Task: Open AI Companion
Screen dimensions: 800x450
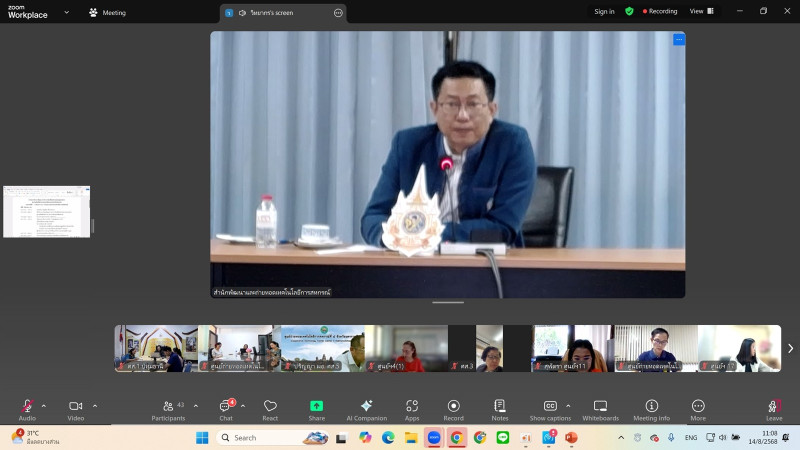Action: [366, 408]
